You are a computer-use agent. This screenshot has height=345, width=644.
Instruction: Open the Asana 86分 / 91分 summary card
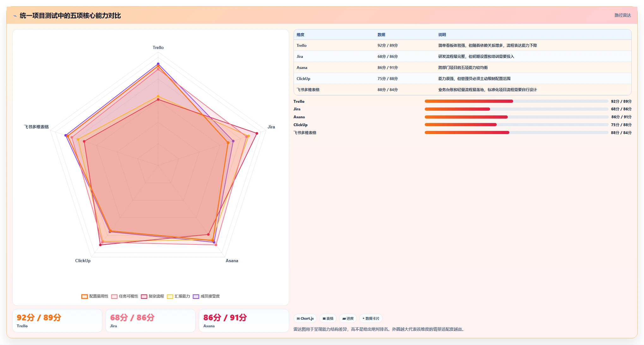click(x=244, y=321)
